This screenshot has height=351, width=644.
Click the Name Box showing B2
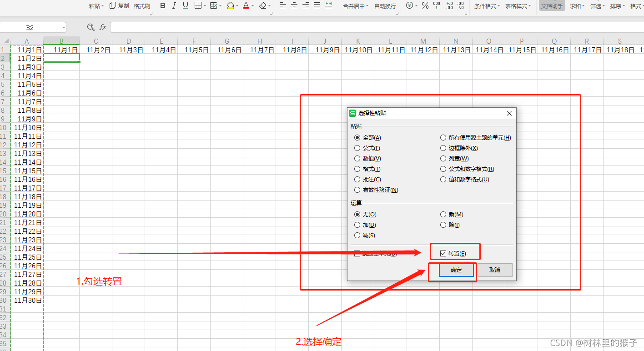[30, 28]
